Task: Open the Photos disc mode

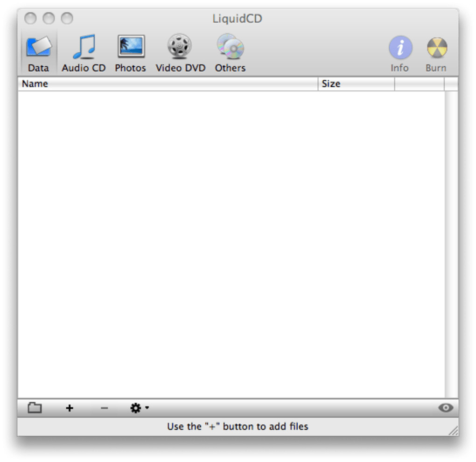Action: [x=131, y=53]
